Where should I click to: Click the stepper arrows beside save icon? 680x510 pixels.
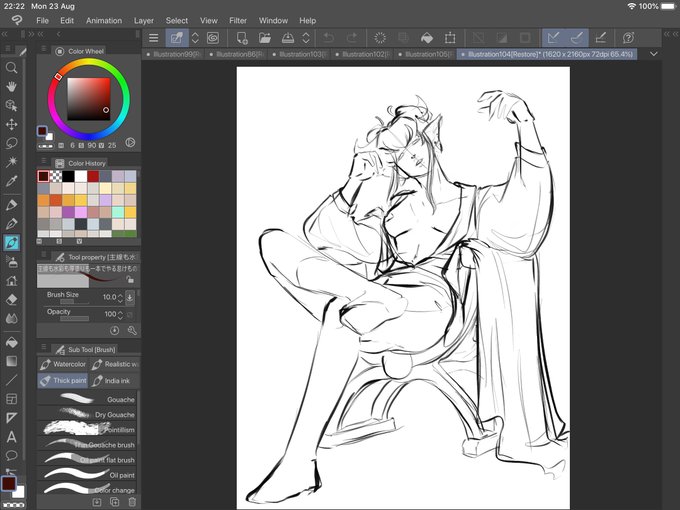click(x=306, y=38)
